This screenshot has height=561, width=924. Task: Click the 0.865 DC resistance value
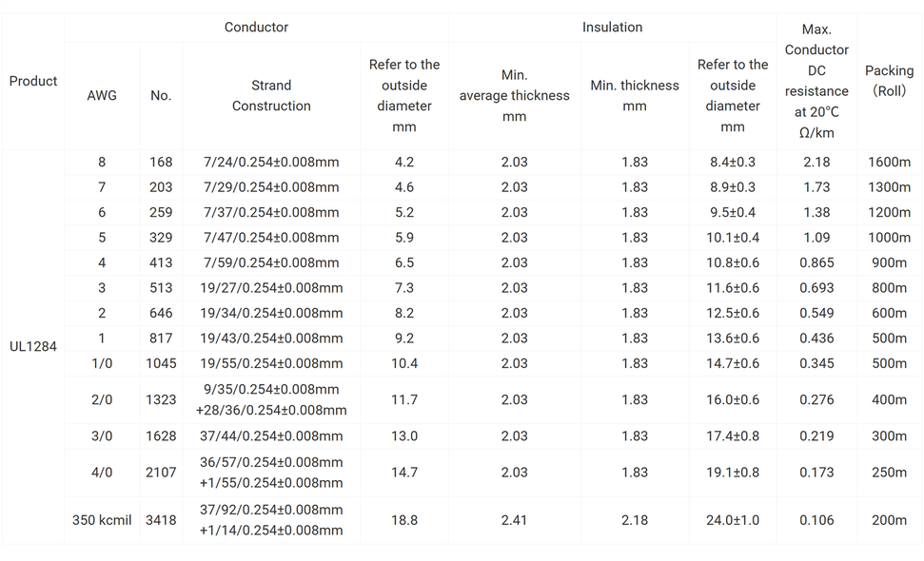(816, 262)
